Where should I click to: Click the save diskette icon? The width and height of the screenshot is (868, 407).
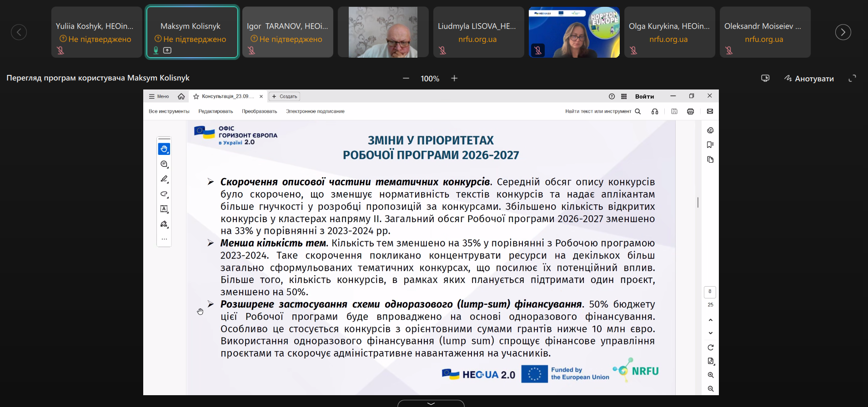click(x=674, y=111)
